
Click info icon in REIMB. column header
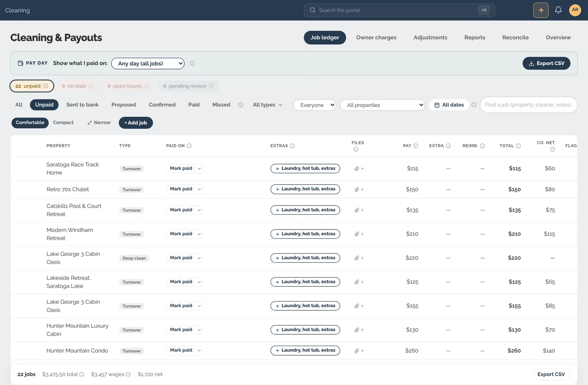(483, 146)
